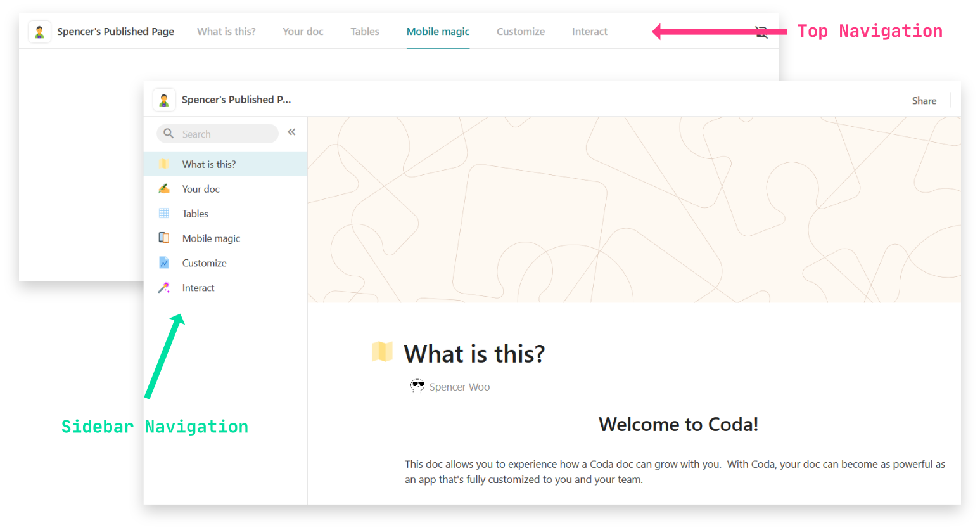Click the puzzle-pattern cover image

tap(634, 209)
